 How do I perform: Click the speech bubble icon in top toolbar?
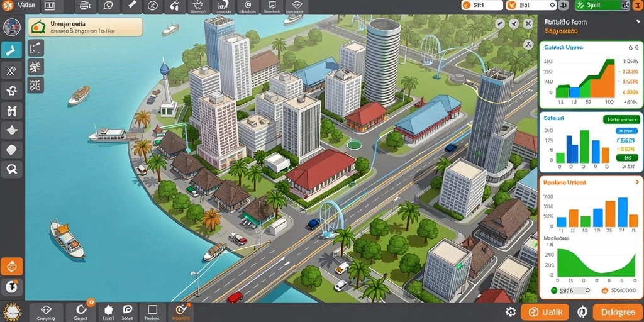[x=108, y=6]
